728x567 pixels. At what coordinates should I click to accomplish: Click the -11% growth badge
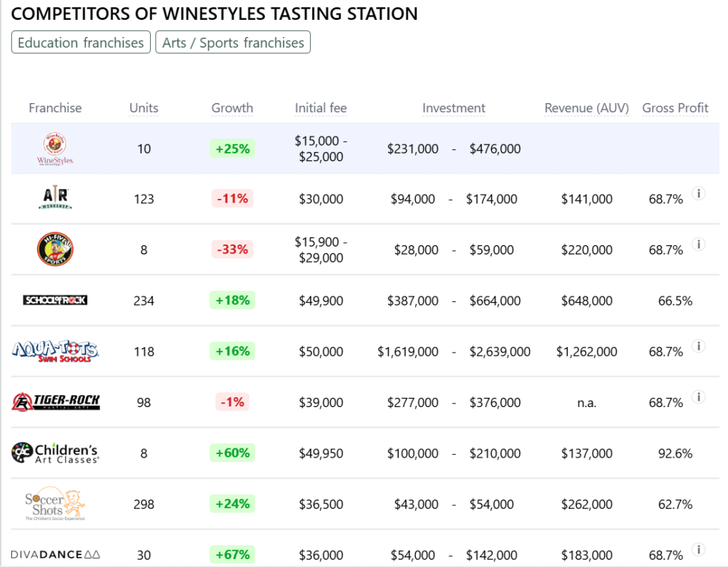click(x=232, y=198)
